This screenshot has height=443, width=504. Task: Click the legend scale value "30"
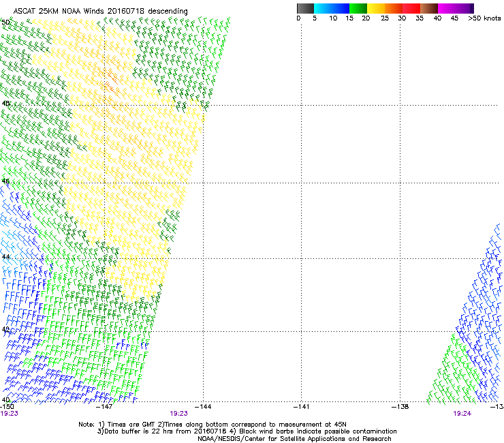coord(402,18)
